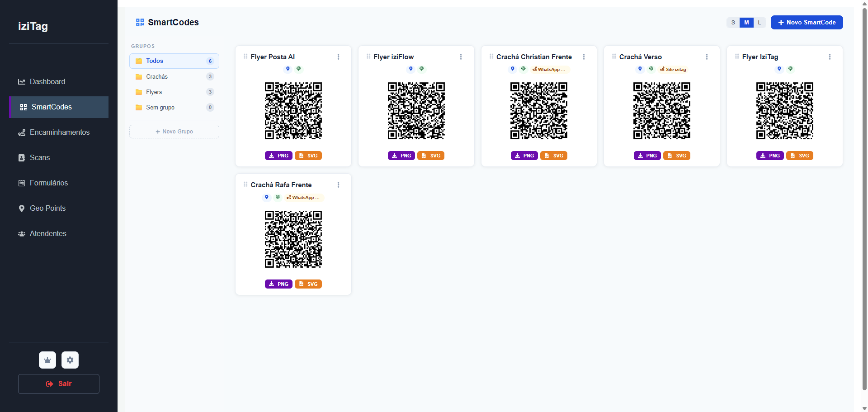The width and height of the screenshot is (868, 412).
Task: Select SmartCodes in the sidebar
Action: coord(59,107)
